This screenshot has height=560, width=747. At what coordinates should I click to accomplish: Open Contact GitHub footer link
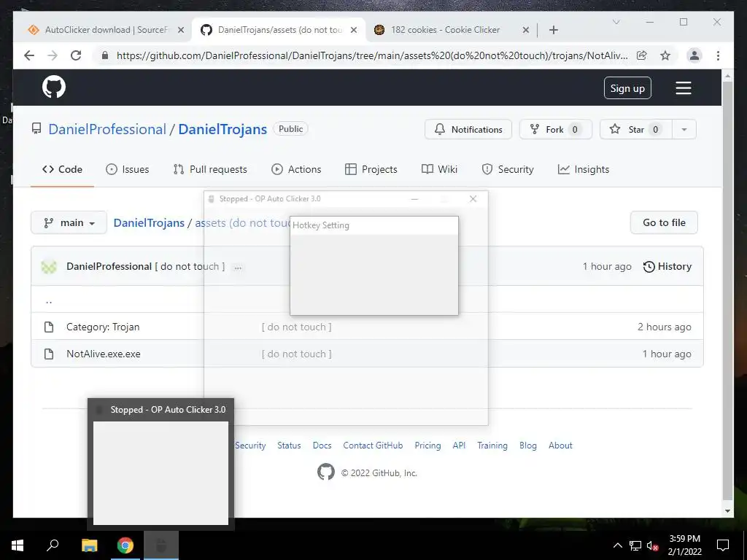click(x=373, y=446)
